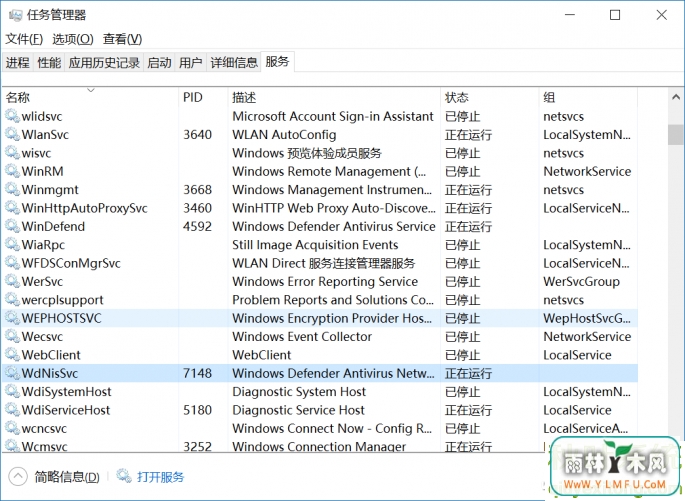The image size is (685, 501).
Task: Sort services by the 描述 column
Action: pos(335,97)
